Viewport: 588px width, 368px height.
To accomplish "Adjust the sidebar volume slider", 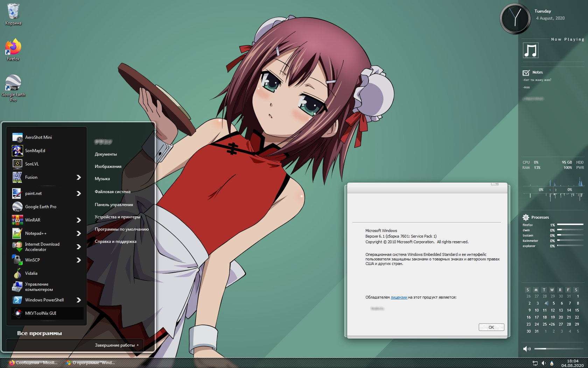I will 559,349.
